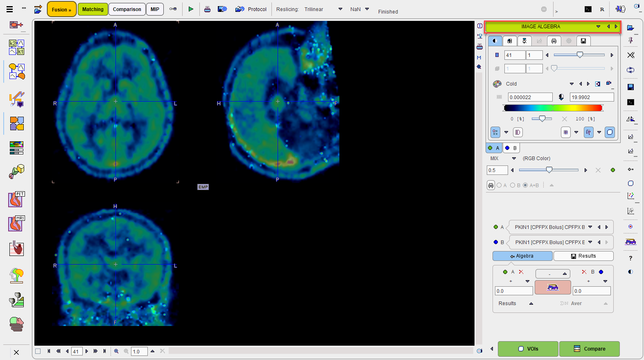The width and height of the screenshot is (644, 360).
Task: Adjust the slice position slider
Action: click(579, 55)
